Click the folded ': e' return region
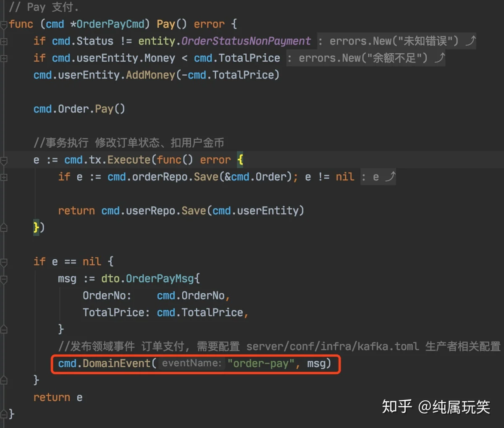The image size is (504, 428). click(x=378, y=177)
